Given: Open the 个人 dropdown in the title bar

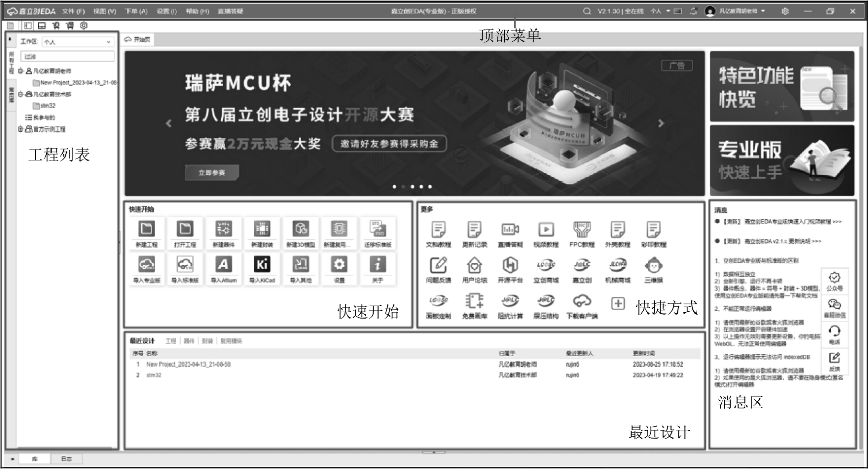Looking at the screenshot, I should click(660, 11).
